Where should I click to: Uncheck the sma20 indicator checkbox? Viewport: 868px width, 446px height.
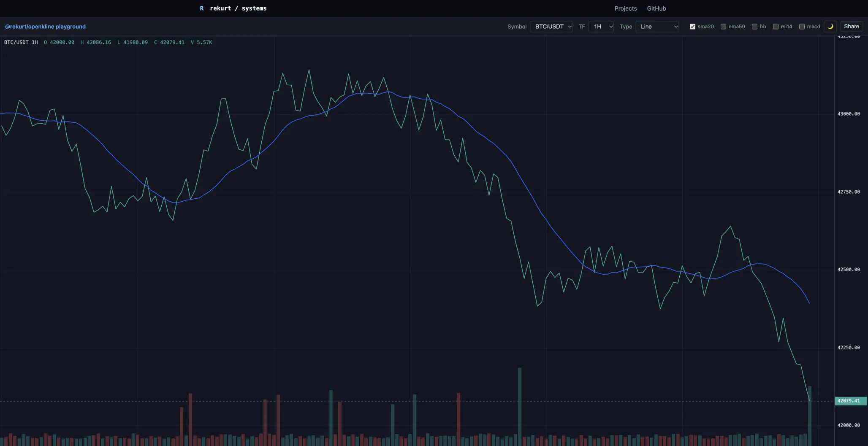[x=692, y=27]
